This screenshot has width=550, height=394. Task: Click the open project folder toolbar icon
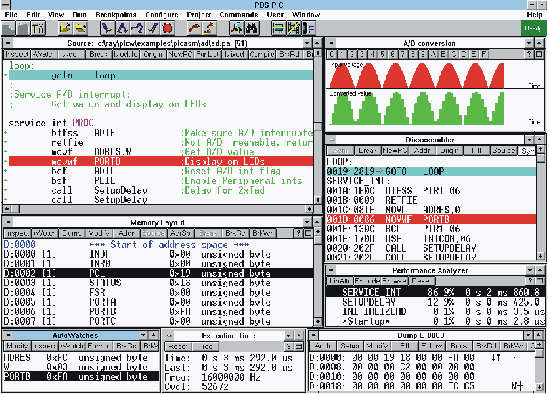point(65,28)
